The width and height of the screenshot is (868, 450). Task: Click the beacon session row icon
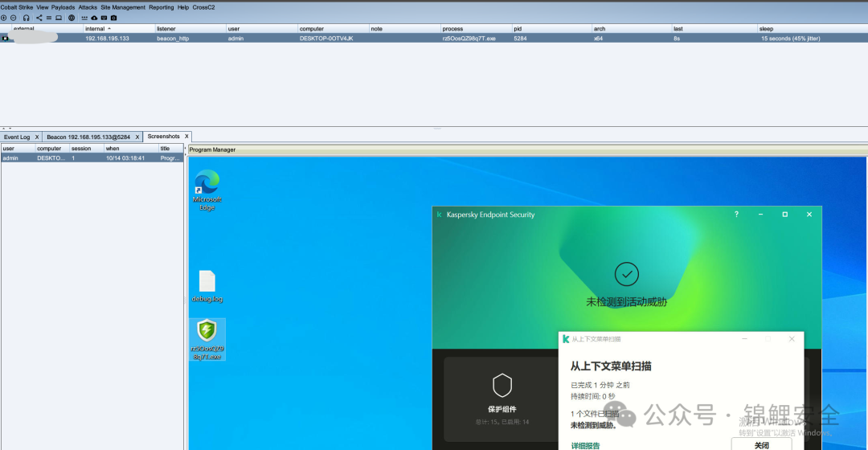pyautogui.click(x=5, y=39)
